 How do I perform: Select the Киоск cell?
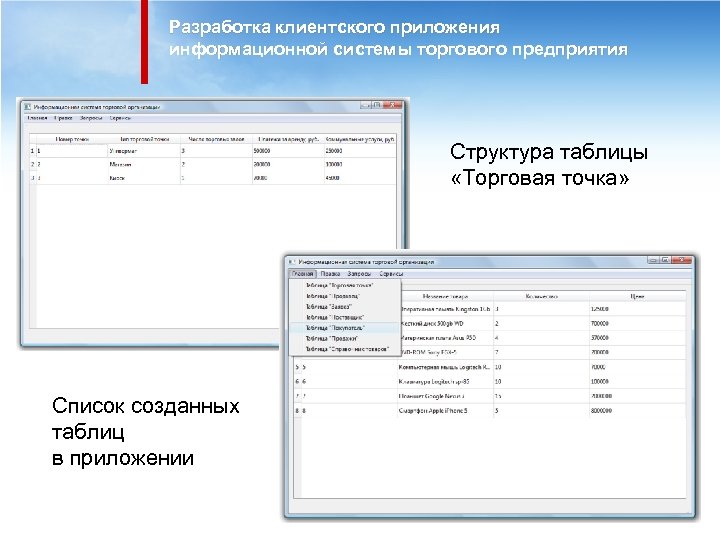pyautogui.click(x=144, y=178)
